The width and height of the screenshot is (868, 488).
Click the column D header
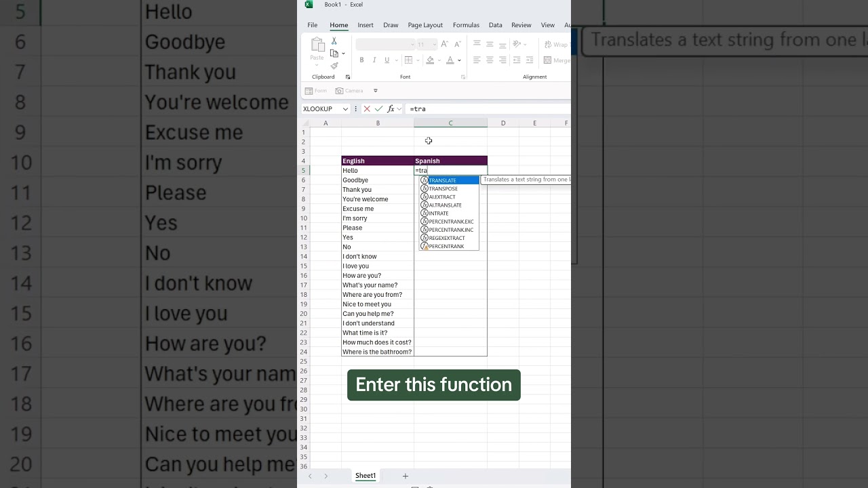tap(503, 123)
